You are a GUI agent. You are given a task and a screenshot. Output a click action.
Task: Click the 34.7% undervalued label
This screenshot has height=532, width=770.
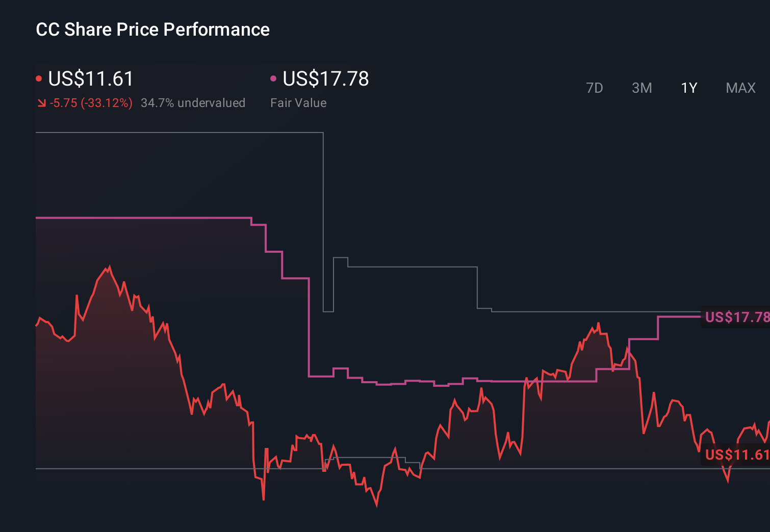(x=193, y=103)
